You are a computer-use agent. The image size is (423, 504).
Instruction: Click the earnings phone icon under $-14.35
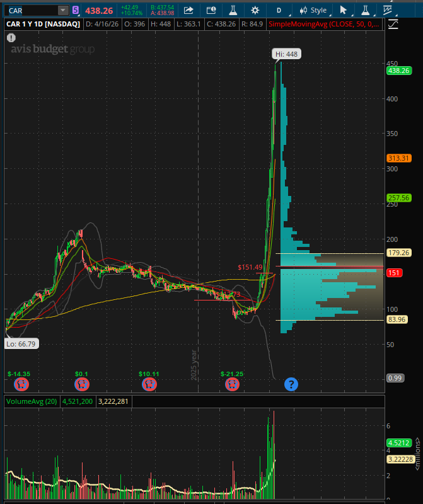pyautogui.click(x=21, y=384)
